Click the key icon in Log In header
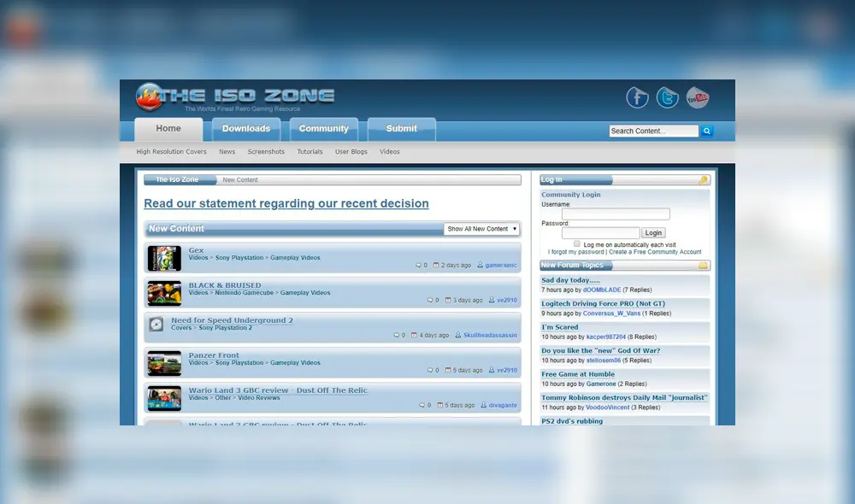This screenshot has width=855, height=504. pos(703,180)
